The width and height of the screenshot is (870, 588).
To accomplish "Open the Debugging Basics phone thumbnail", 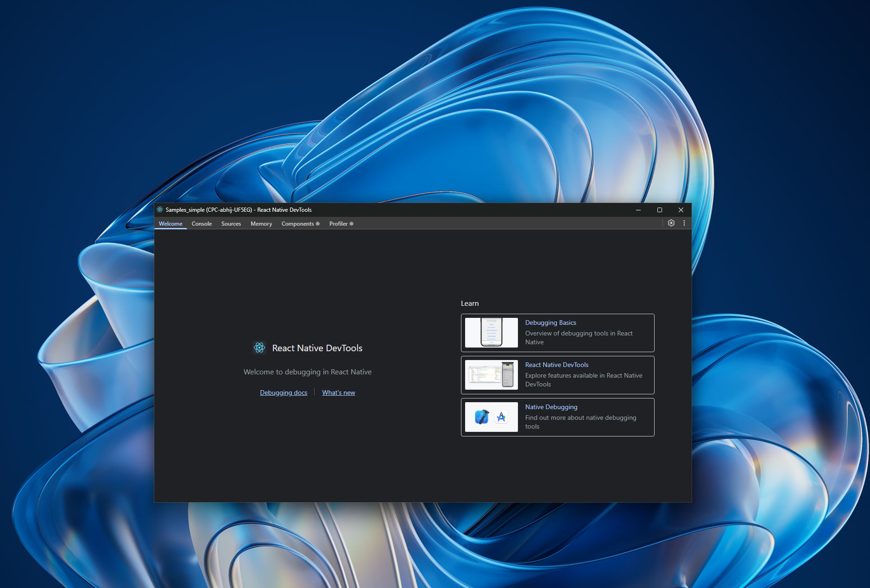I will click(491, 333).
